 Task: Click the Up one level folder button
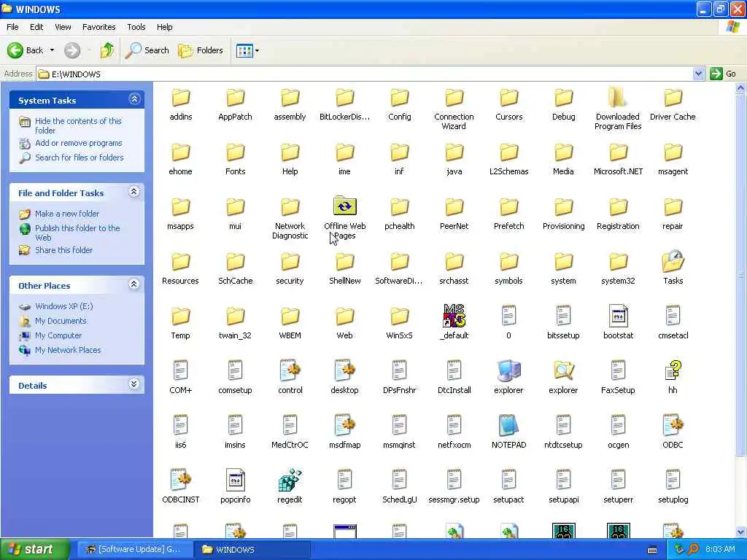[107, 50]
